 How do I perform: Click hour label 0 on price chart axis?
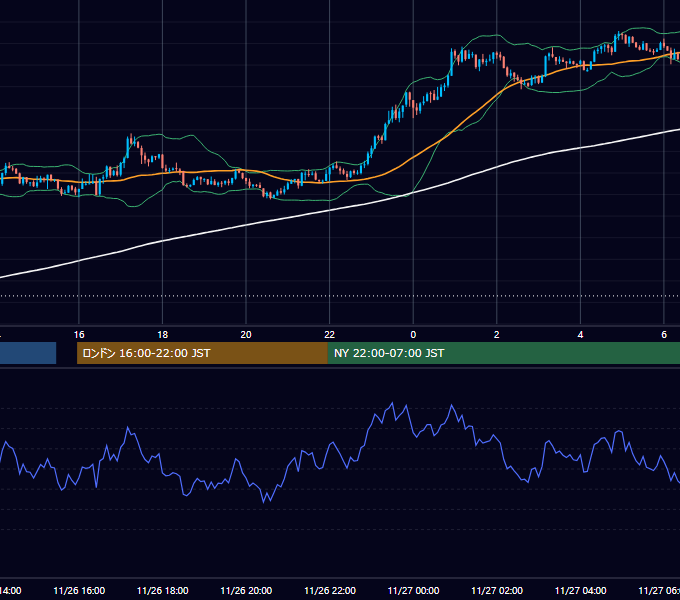(x=413, y=335)
